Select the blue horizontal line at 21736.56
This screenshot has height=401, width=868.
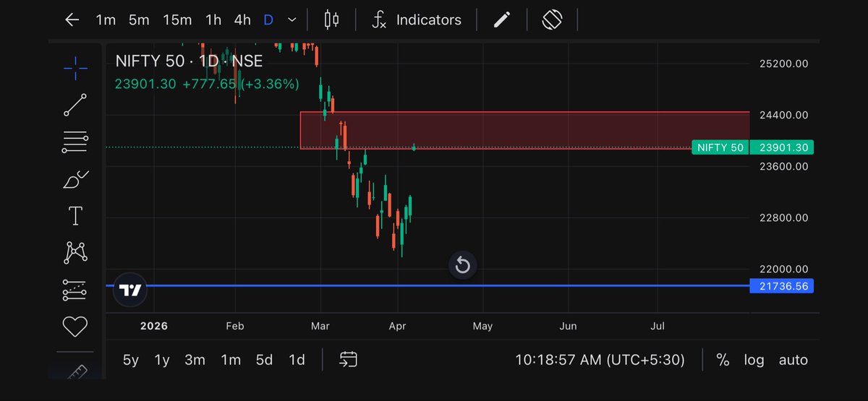click(x=427, y=285)
